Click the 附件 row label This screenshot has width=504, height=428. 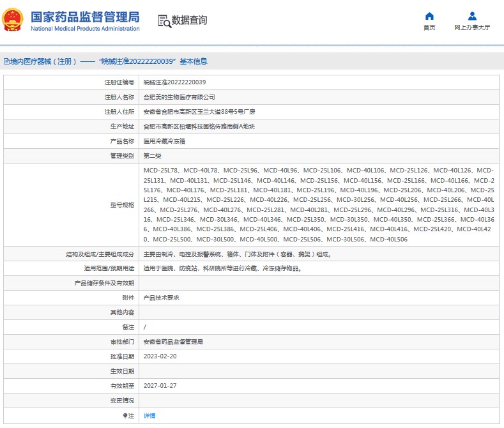point(128,298)
